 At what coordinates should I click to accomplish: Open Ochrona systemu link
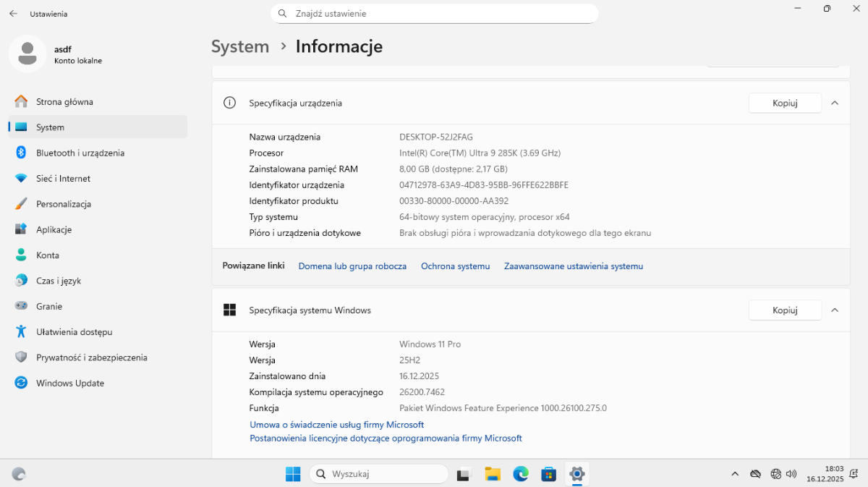pyautogui.click(x=455, y=266)
